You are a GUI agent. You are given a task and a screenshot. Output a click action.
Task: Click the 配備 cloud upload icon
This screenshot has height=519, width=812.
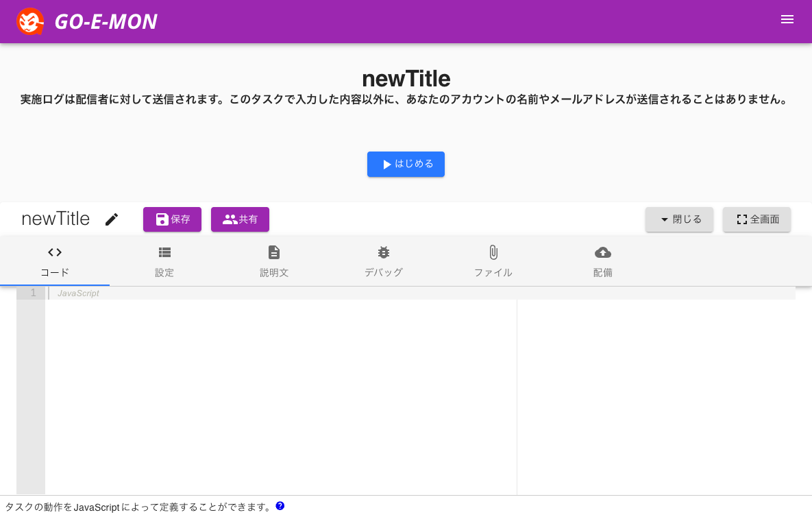(602, 252)
